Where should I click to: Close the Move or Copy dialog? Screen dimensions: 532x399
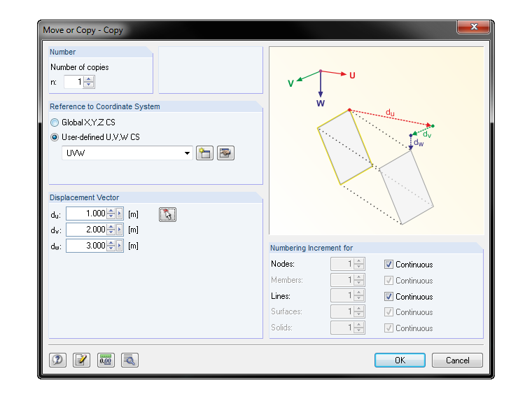474,27
